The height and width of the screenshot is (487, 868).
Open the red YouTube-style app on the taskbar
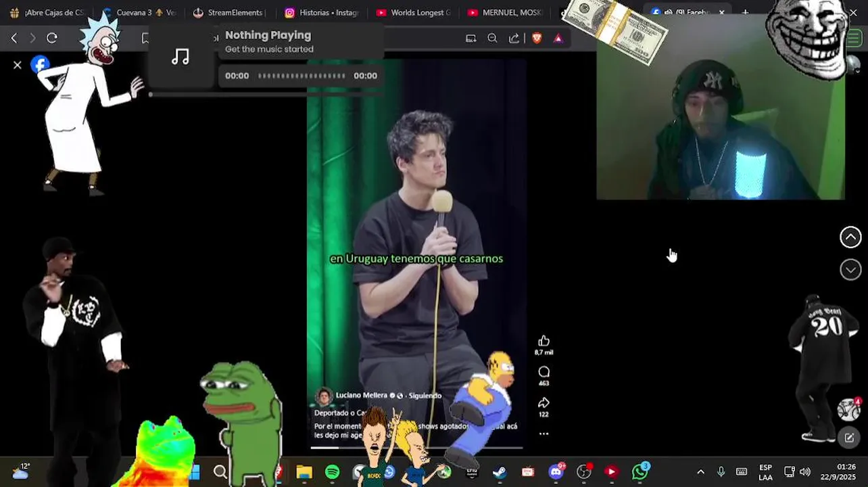(611, 471)
